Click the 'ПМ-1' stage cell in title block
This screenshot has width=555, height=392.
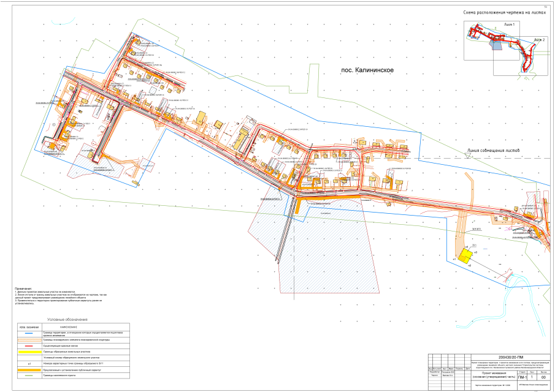coord(522,377)
